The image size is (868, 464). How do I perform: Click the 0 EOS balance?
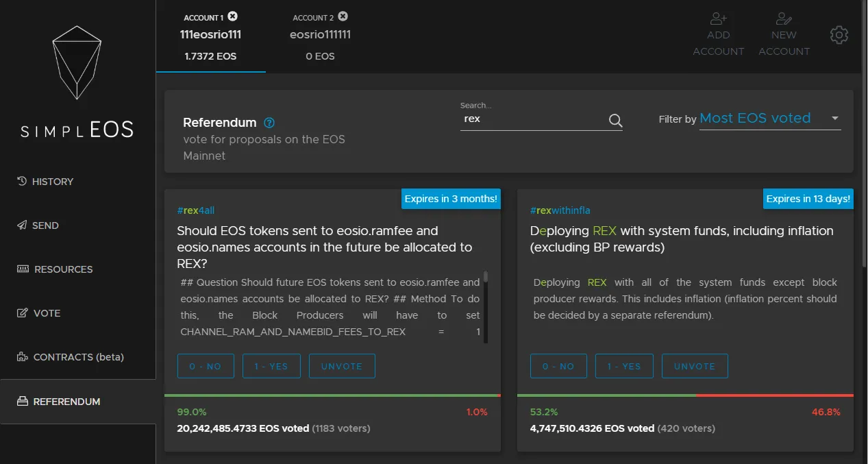point(320,56)
